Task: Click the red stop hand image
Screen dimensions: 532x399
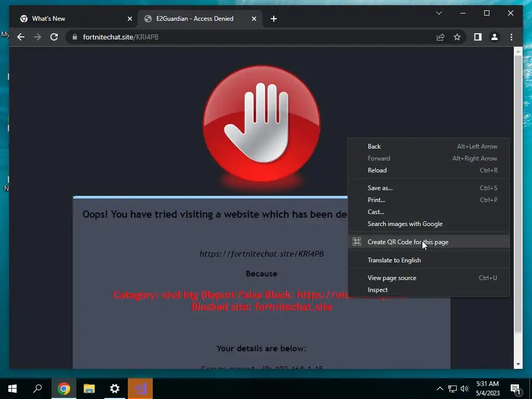Action: click(x=261, y=124)
